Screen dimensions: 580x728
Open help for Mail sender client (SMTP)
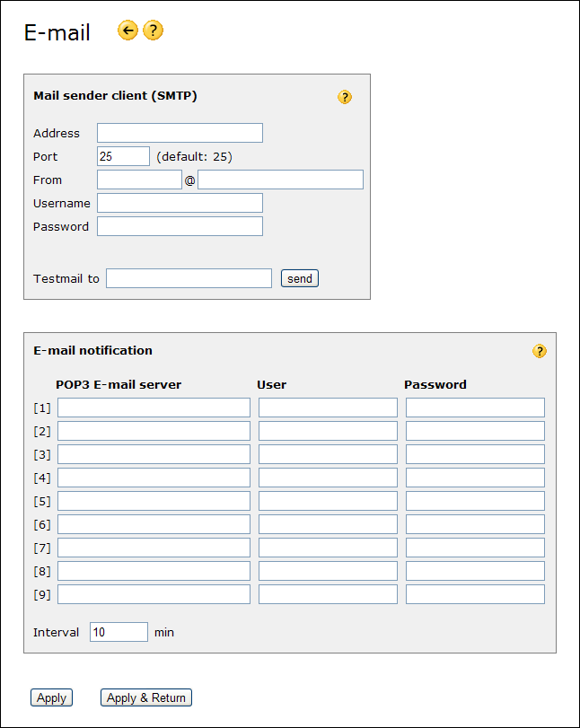click(x=345, y=97)
